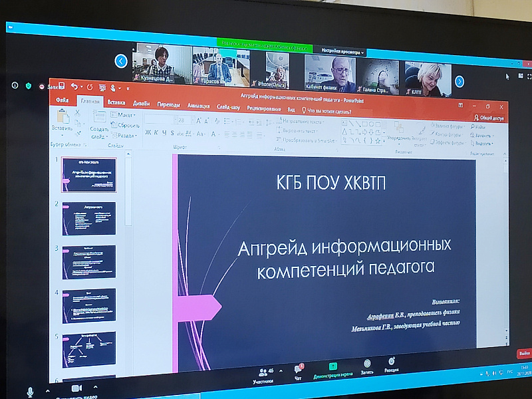Select the triangle shape in shapes gallery
Image resolution: width=532 pixels, height=399 pixels.
(344, 131)
